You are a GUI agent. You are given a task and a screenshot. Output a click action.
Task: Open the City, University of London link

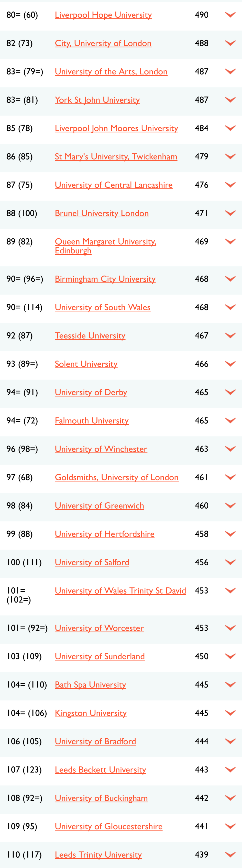[103, 43]
